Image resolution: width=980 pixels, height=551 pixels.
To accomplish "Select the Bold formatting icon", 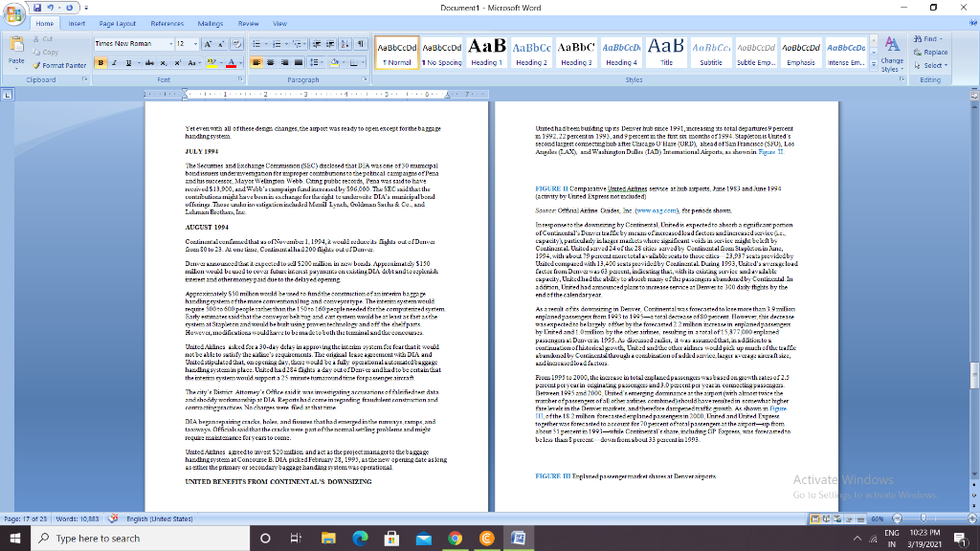I will coord(100,63).
